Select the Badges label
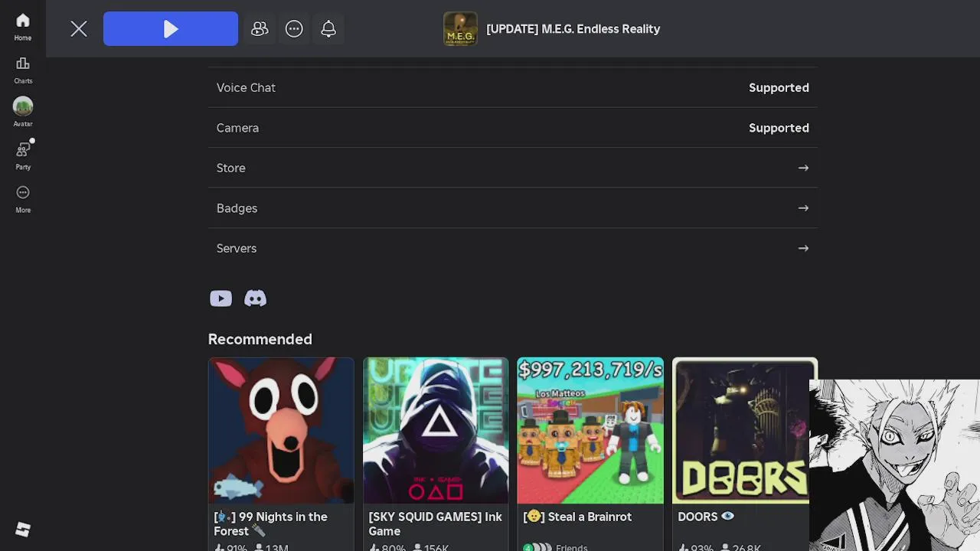The image size is (980, 551). click(237, 208)
